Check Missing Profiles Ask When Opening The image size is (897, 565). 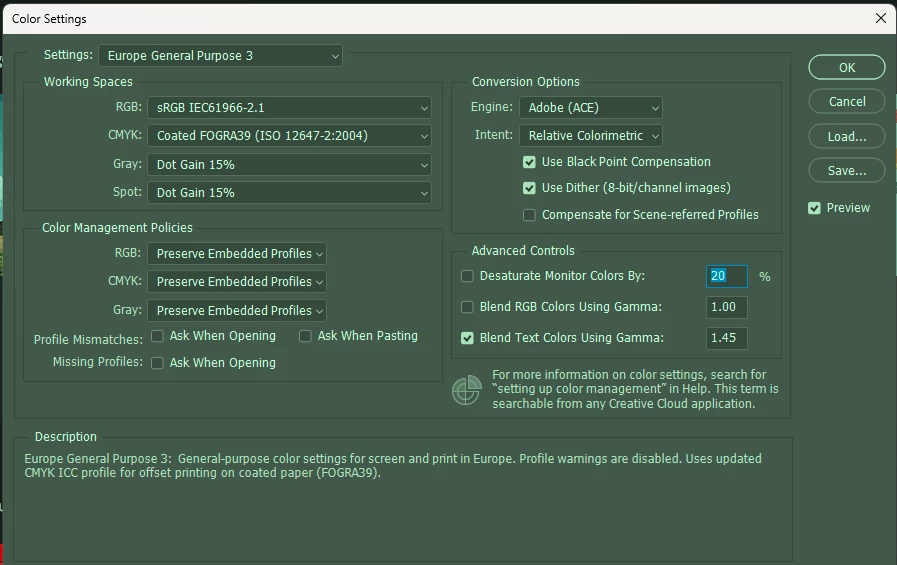157,363
